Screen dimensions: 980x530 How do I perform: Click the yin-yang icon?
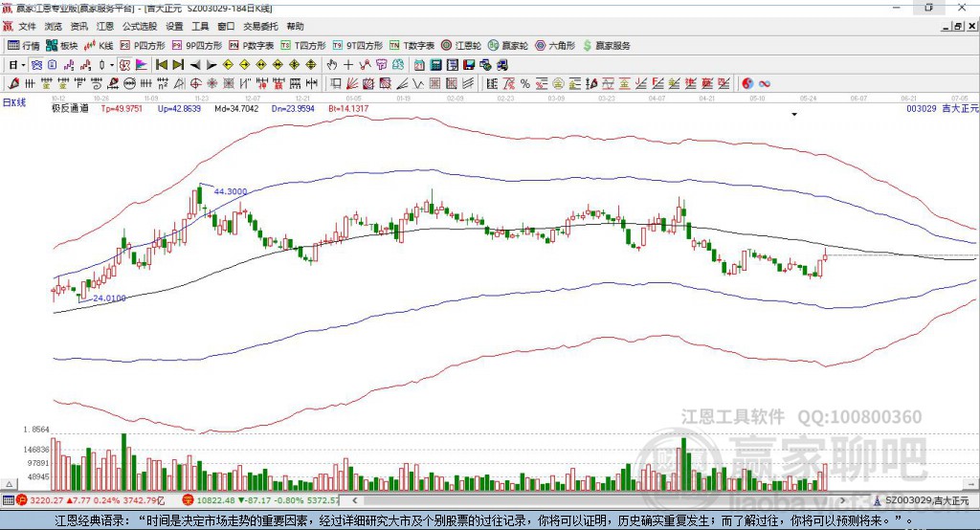coord(747,84)
